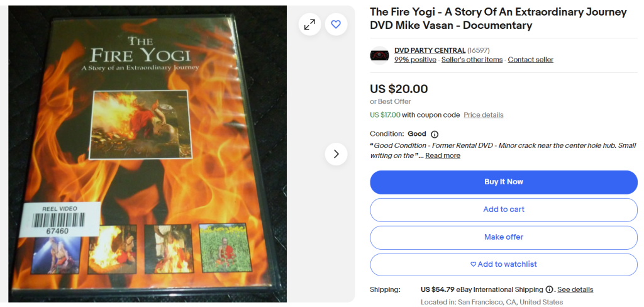Open shipping See details link

coord(575,290)
